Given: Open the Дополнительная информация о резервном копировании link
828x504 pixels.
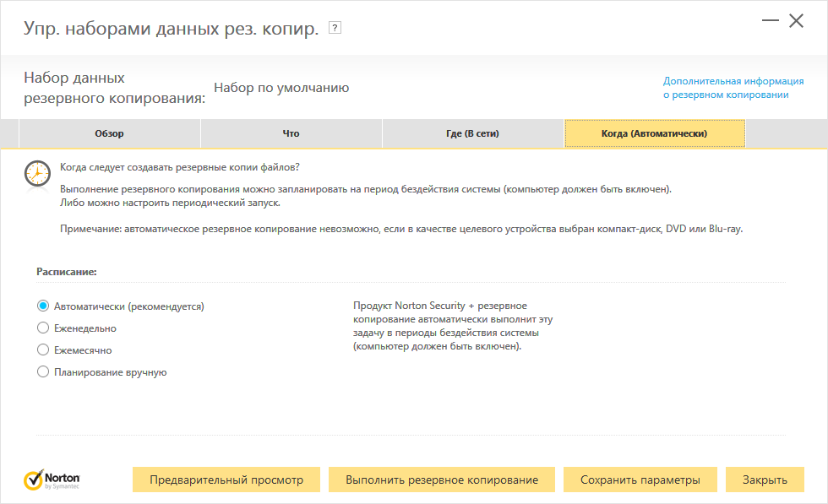Looking at the screenshot, I should coord(733,88).
